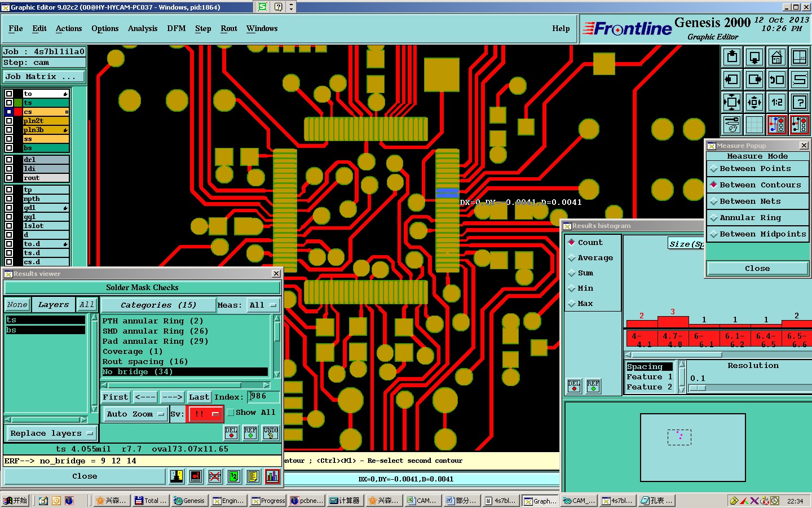The height and width of the screenshot is (508, 812).
Task: Click the red-blue net traffic light icon
Action: point(777,125)
